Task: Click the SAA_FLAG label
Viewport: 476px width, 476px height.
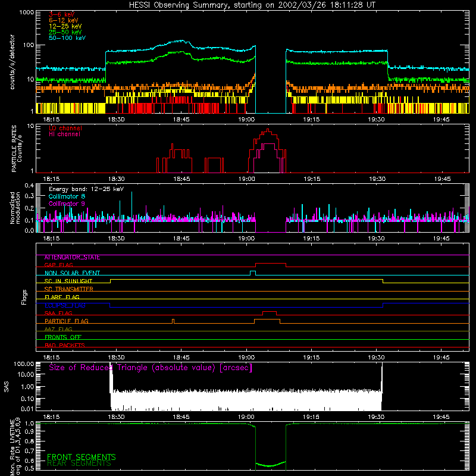Action: coord(58,313)
